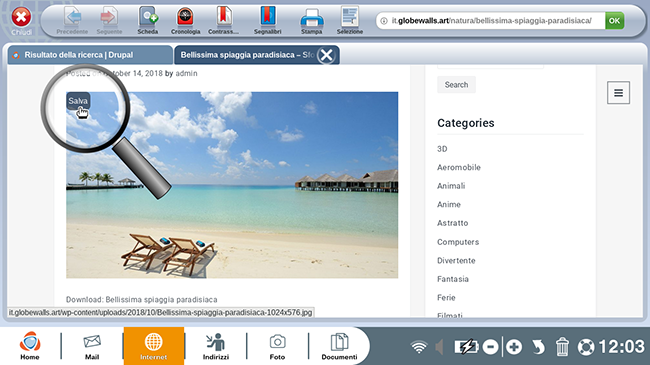
Task: Toggle the speaker mute icon
Action: coord(440,347)
